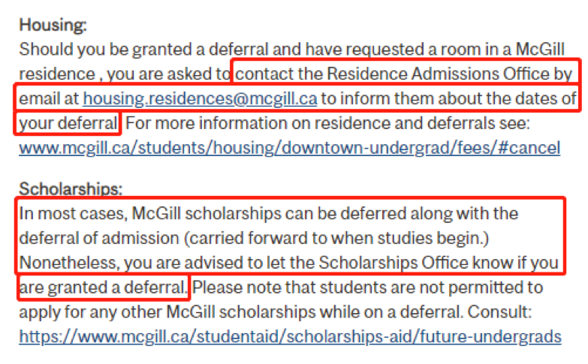
Task: Click the text 'carried forward to when studies begin'
Action: tap(334, 239)
